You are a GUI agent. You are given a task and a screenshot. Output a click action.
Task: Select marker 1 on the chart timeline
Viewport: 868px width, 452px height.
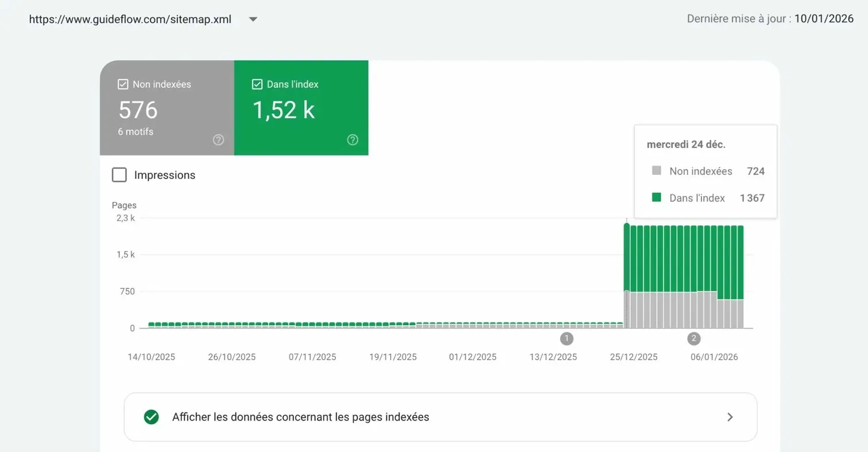tap(567, 338)
